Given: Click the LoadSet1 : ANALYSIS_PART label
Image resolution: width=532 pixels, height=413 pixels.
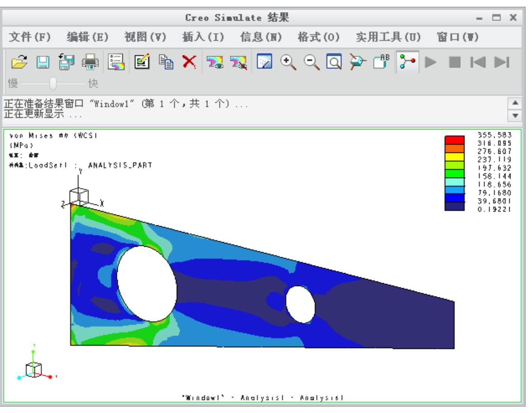Looking at the screenshot, I should (x=81, y=165).
